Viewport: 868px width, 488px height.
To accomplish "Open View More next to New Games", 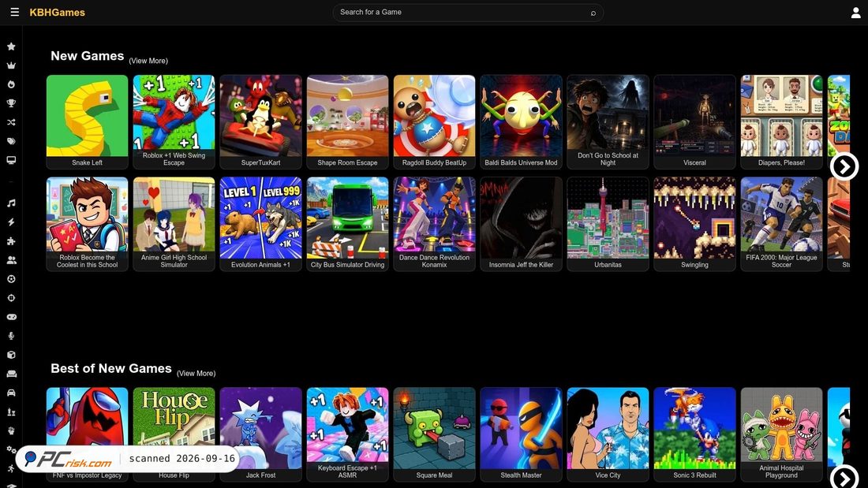I will click(x=148, y=61).
